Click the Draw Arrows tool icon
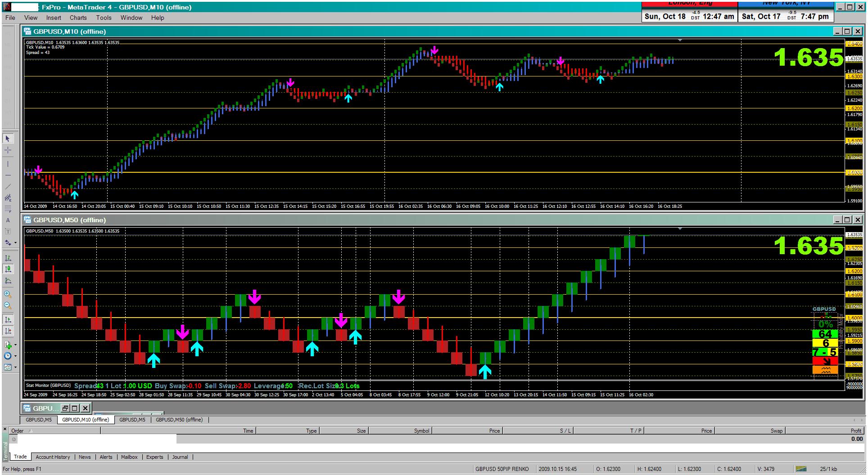 coord(8,243)
